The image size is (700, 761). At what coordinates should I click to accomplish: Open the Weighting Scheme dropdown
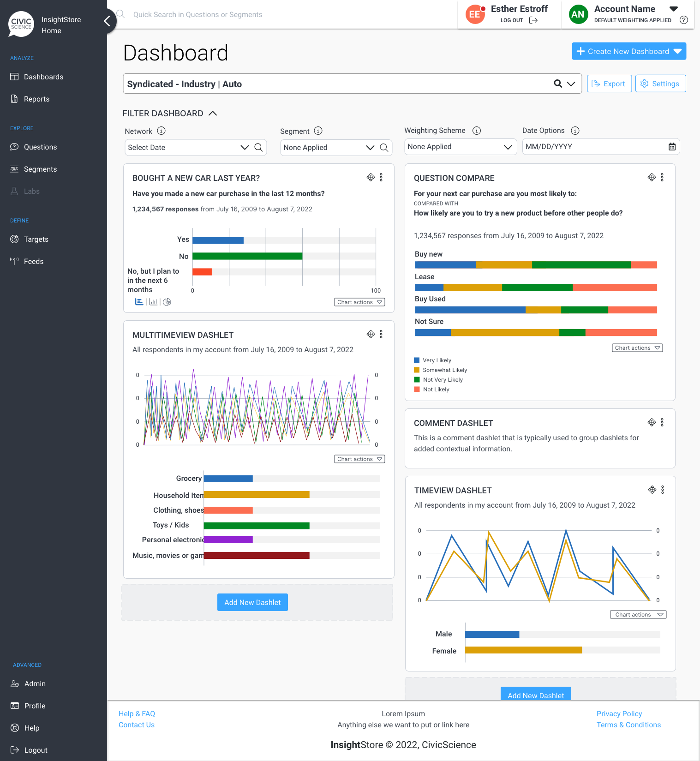pos(460,147)
